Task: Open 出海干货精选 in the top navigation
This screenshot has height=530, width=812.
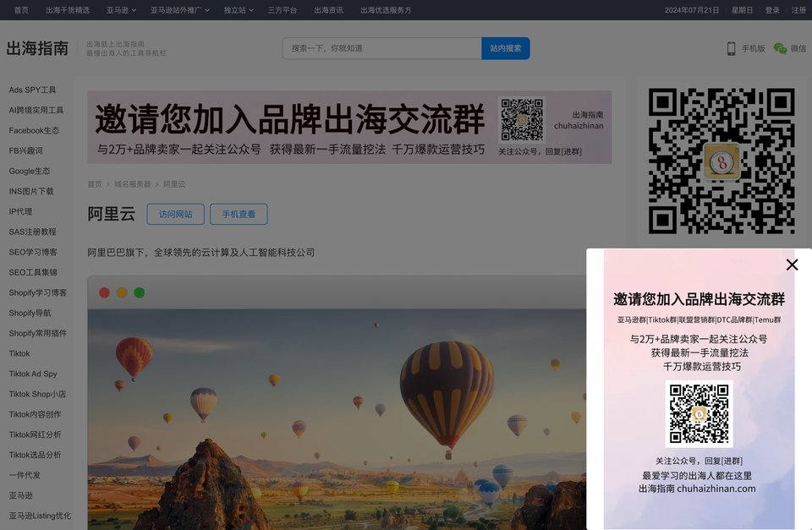Action: pos(68,10)
